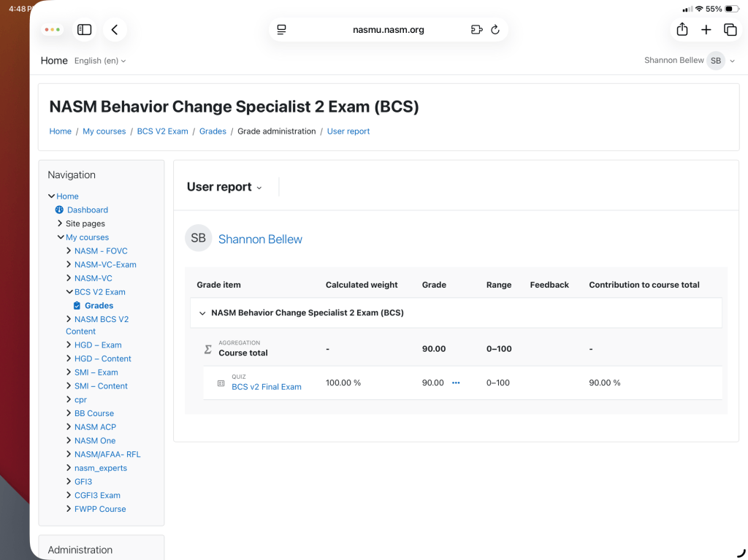
Task: Toggle the Safari sidebar icon
Action: click(85, 30)
